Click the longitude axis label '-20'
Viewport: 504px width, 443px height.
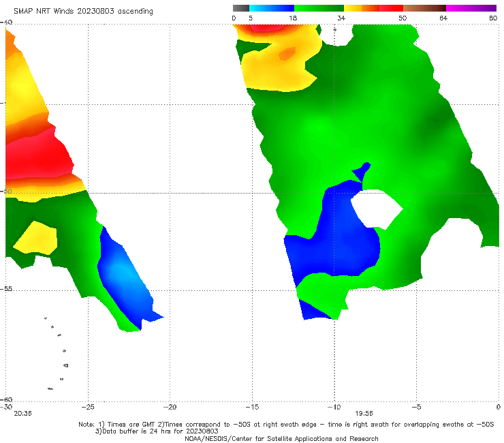coord(170,407)
